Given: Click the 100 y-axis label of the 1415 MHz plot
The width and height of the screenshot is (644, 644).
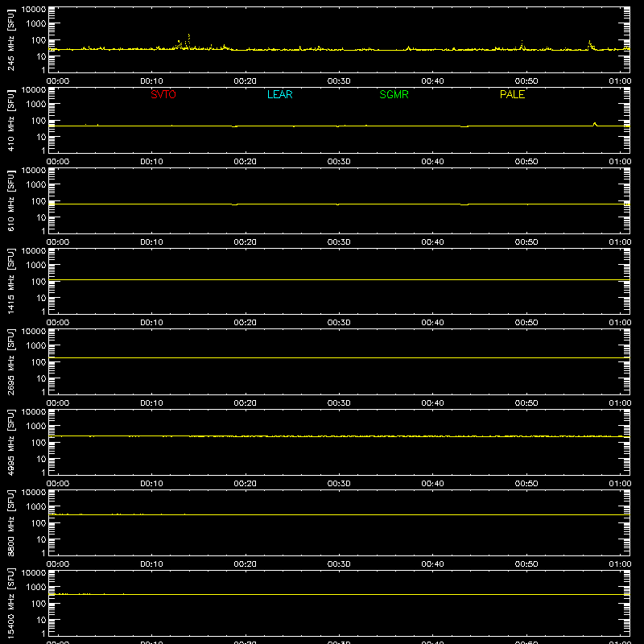Looking at the screenshot, I should point(39,282).
